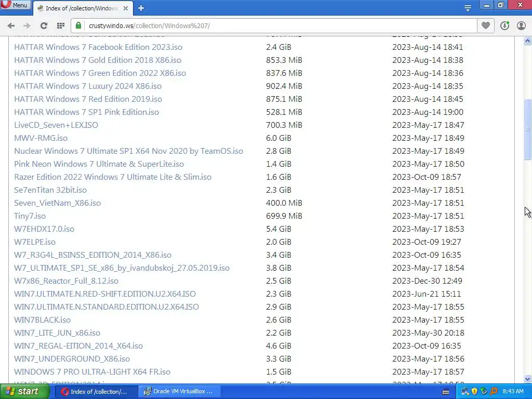The image size is (532, 399).
Task: Click the security shield tray icon
Action: [x=474, y=392]
